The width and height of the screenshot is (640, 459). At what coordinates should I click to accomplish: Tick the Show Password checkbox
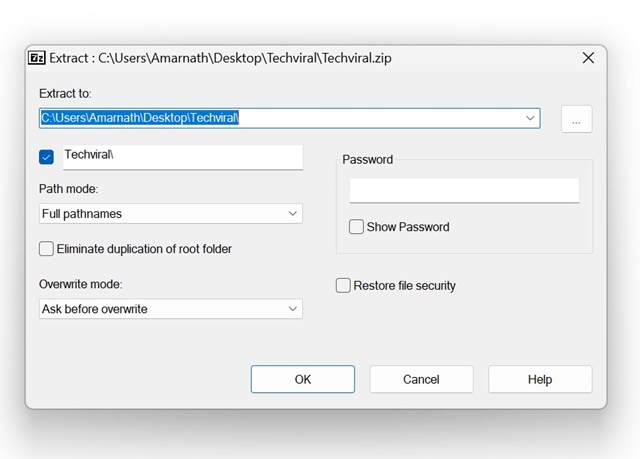coord(356,227)
